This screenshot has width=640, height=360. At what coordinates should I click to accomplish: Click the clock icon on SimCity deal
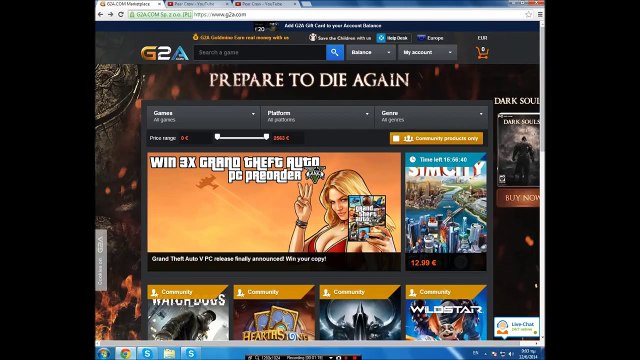pos(413,160)
